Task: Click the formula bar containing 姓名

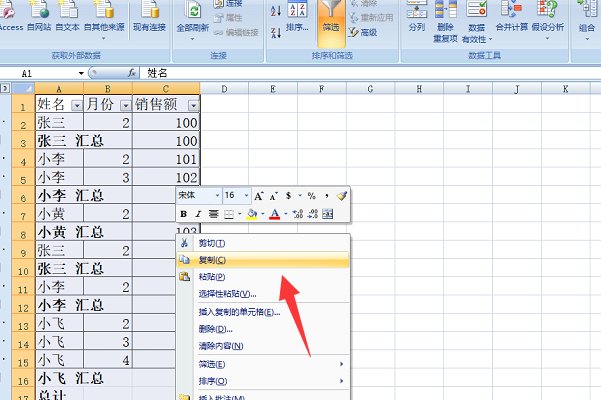Action: [x=370, y=73]
